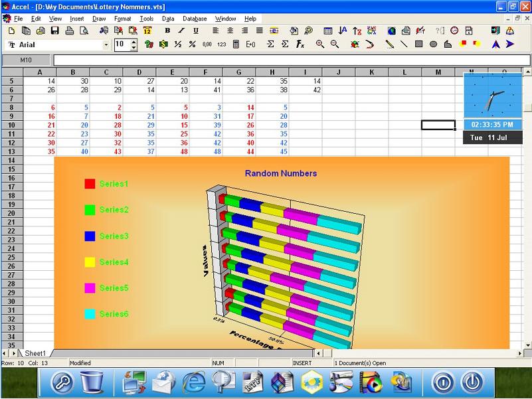This screenshot has height=399, width=532.
Task: Click the Series3 blue legend swatch
Action: [90, 236]
